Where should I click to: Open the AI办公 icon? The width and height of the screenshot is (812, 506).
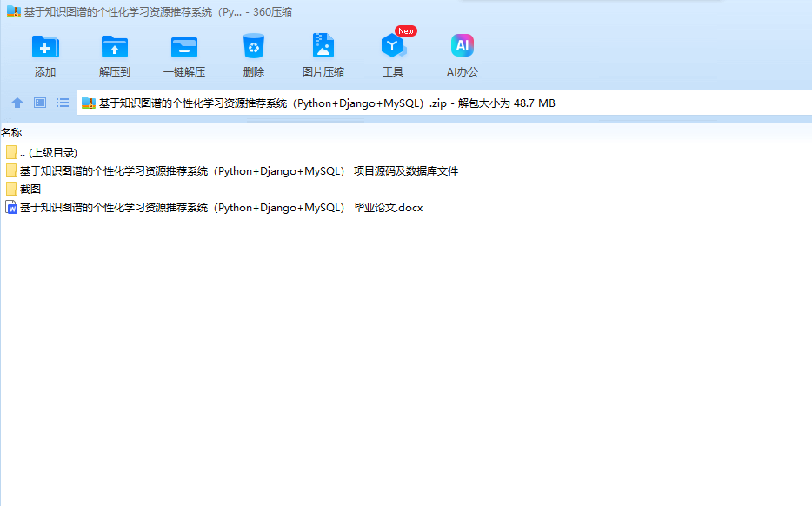pyautogui.click(x=463, y=45)
